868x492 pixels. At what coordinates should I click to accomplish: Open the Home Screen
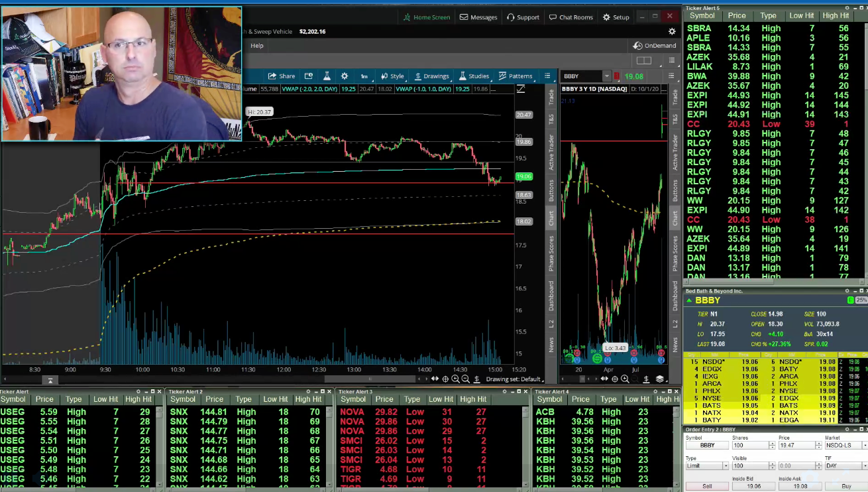(426, 17)
